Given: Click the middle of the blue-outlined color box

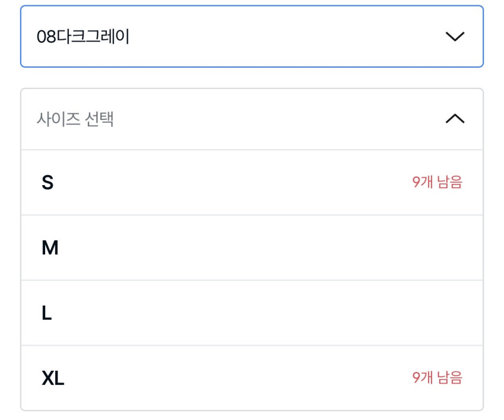Looking at the screenshot, I should [252, 37].
